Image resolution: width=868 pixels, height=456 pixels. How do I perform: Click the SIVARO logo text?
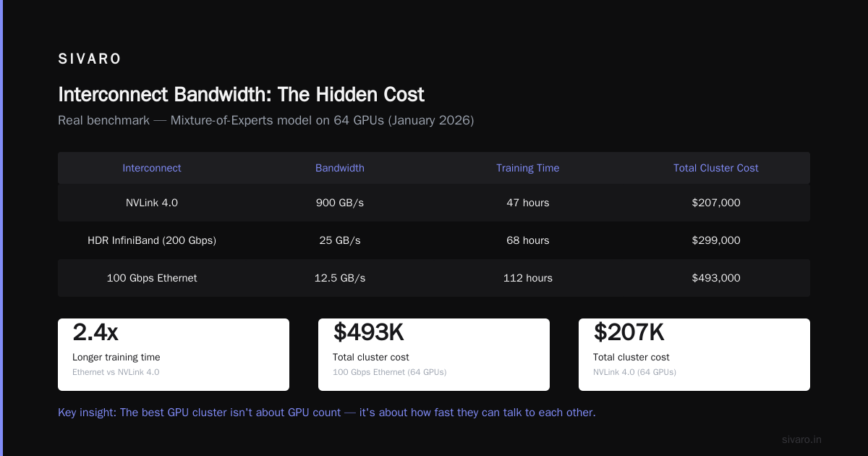point(90,59)
